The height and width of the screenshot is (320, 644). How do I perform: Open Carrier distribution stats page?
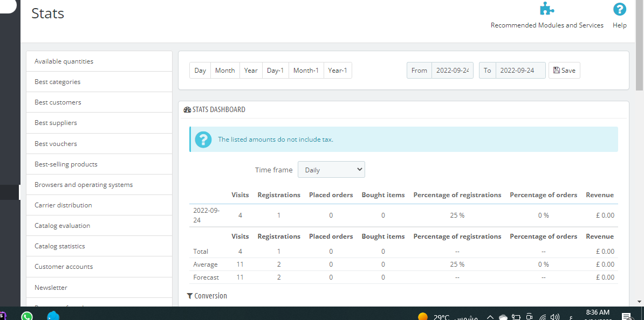(x=99, y=205)
